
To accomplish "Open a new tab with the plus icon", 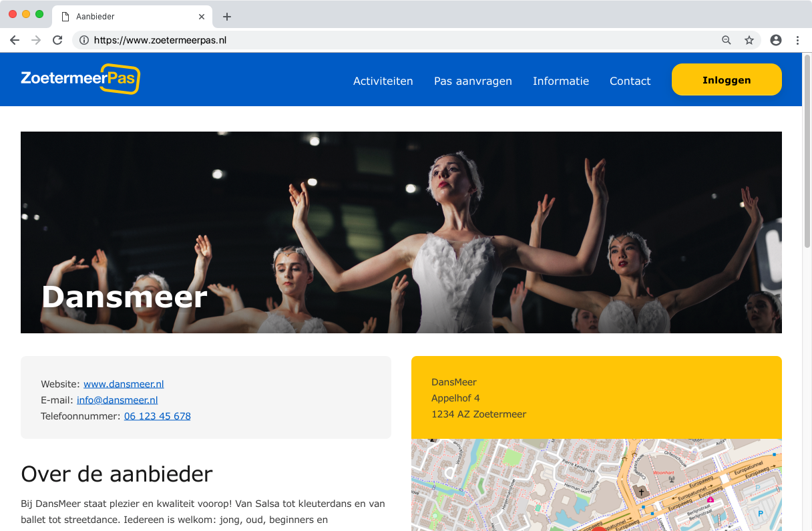I will (227, 17).
